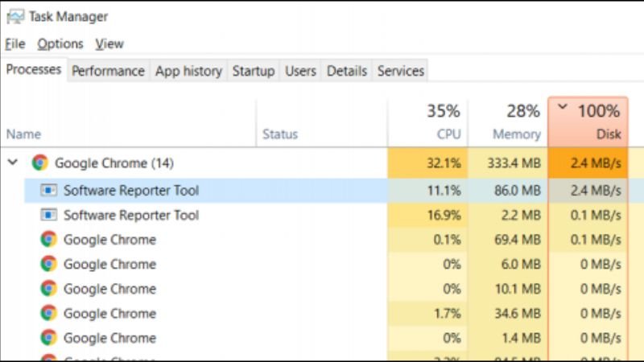Switch to the Startup tab
This screenshot has width=644, height=362.
[x=254, y=71]
